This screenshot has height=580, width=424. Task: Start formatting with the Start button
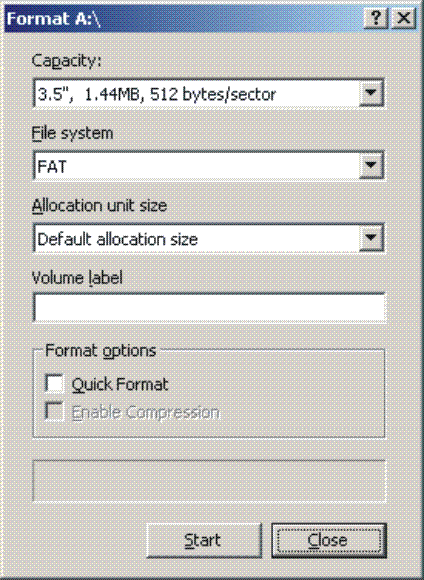(x=204, y=540)
